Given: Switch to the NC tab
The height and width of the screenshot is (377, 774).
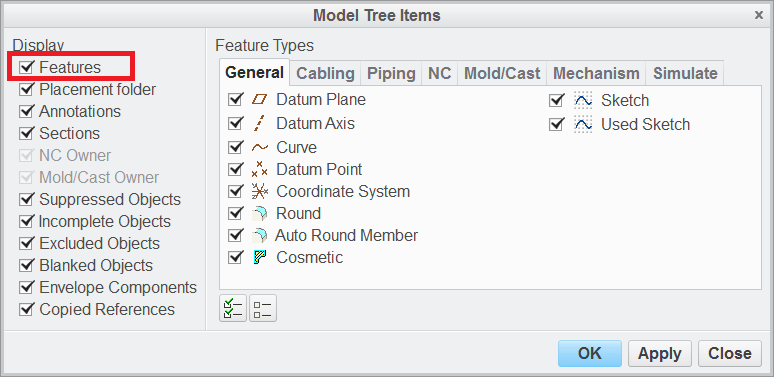Looking at the screenshot, I should 439,74.
